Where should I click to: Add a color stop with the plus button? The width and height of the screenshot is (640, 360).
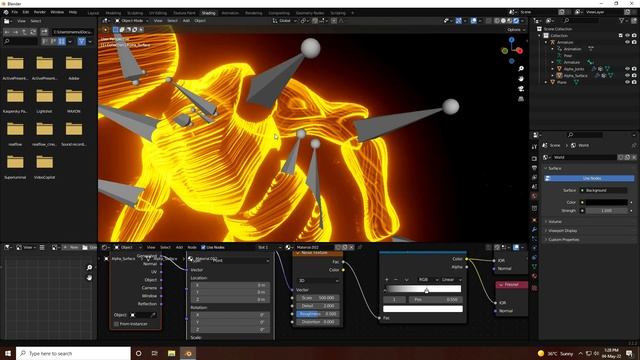pos(387,280)
